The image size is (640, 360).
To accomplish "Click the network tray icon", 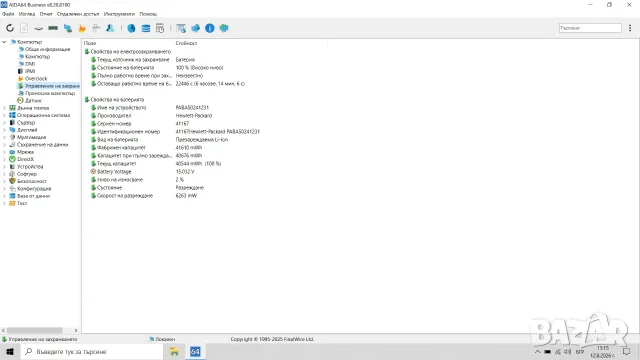I will click(x=558, y=351).
